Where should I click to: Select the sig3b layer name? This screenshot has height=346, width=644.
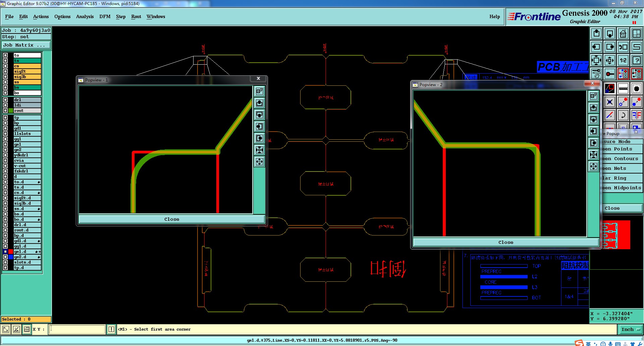27,77
